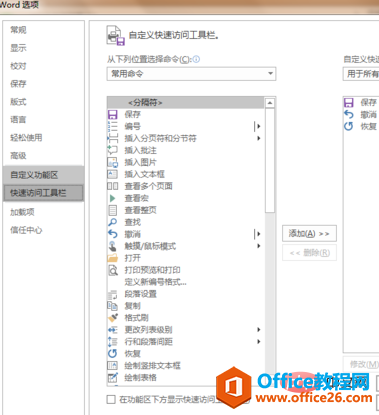Click the 触摸/鼠标模式 icon
Viewport: 379px width, 415px height.
[113, 246]
